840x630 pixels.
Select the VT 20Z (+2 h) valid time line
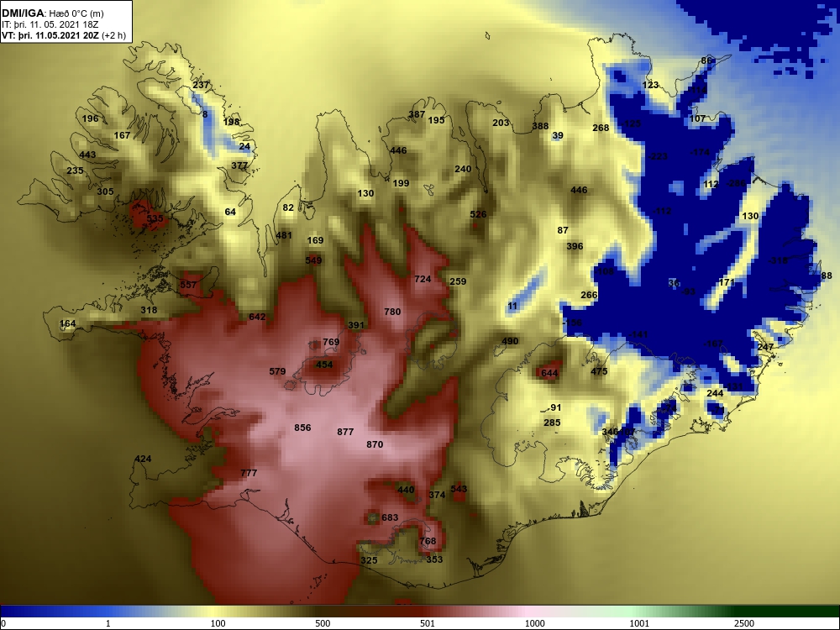64,35
